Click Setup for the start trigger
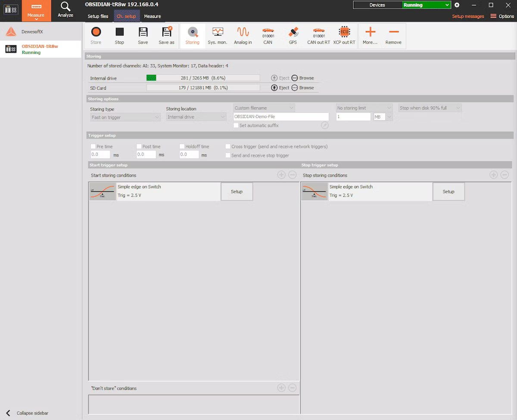517x420 pixels. [x=237, y=191]
